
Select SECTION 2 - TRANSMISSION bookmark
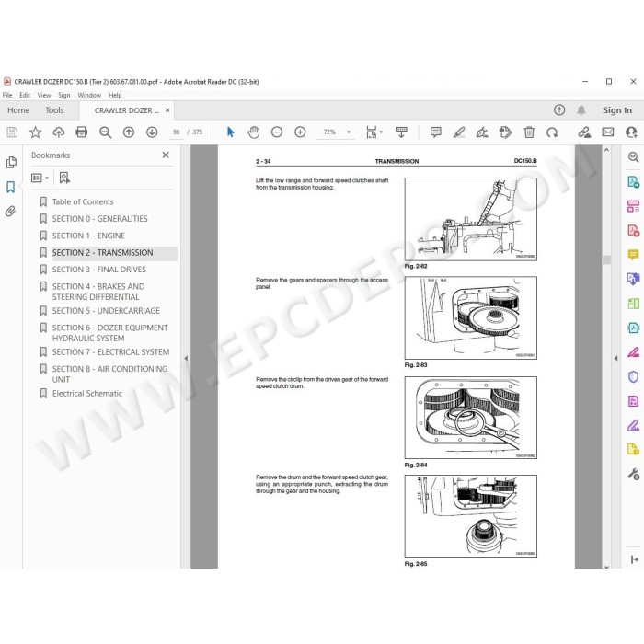(x=103, y=253)
